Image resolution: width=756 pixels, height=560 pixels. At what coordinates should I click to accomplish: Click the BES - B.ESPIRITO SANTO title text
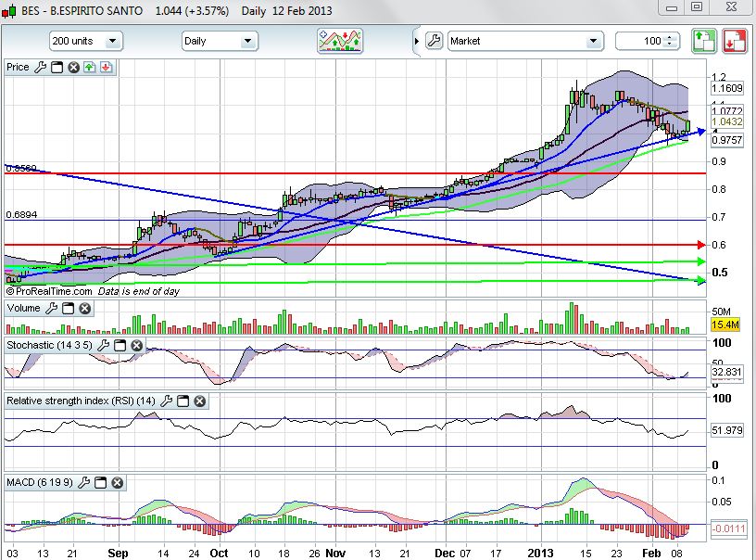[x=82, y=10]
